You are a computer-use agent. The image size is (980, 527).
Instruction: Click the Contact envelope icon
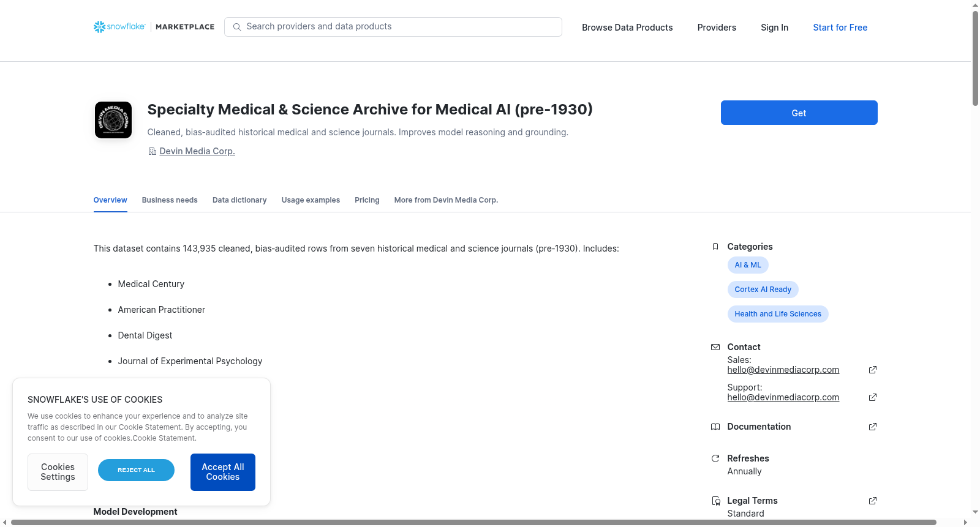tap(715, 347)
